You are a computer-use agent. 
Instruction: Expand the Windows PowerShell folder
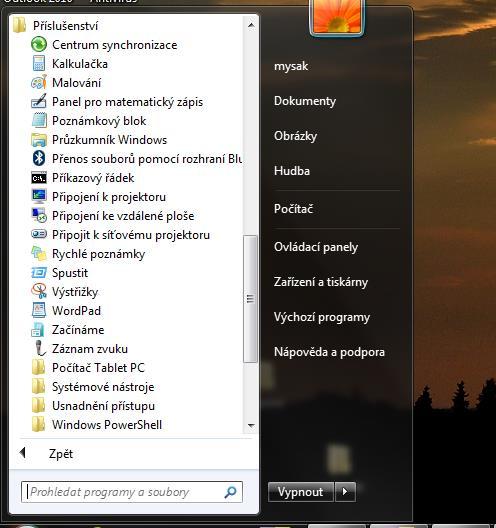[97, 425]
